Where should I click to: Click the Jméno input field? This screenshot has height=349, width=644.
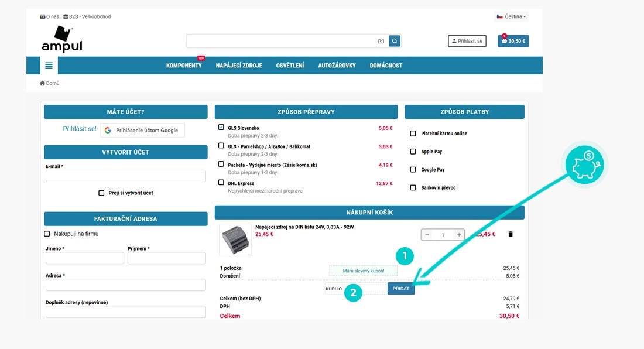(x=85, y=258)
